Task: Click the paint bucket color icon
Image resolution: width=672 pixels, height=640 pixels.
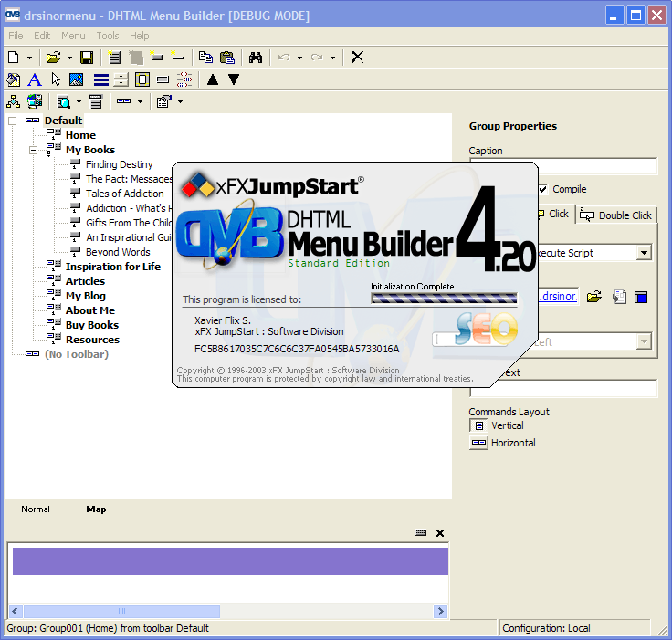Action: tap(13, 79)
